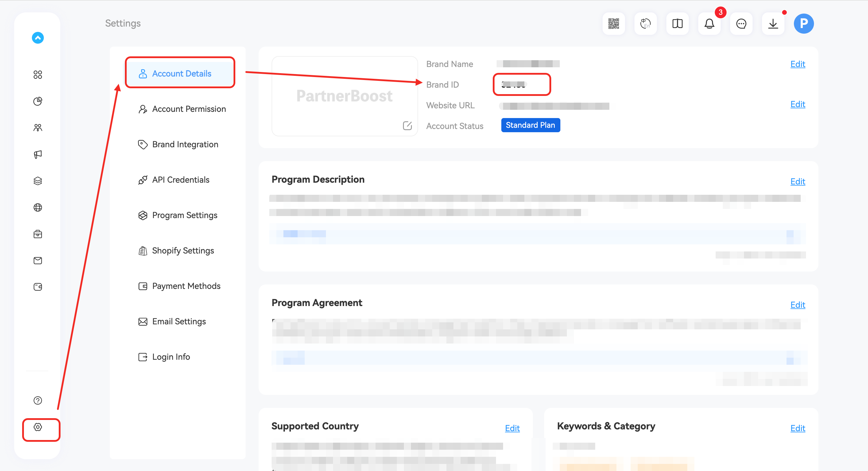868x471 pixels.
Task: Open the documentation book icon
Action: click(x=677, y=24)
